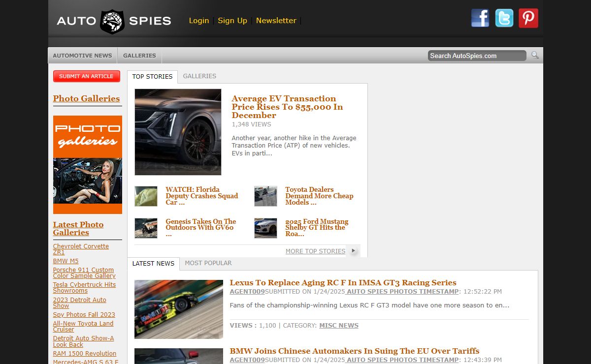Open the Sign Up link
This screenshot has height=364, width=591.
tap(232, 21)
